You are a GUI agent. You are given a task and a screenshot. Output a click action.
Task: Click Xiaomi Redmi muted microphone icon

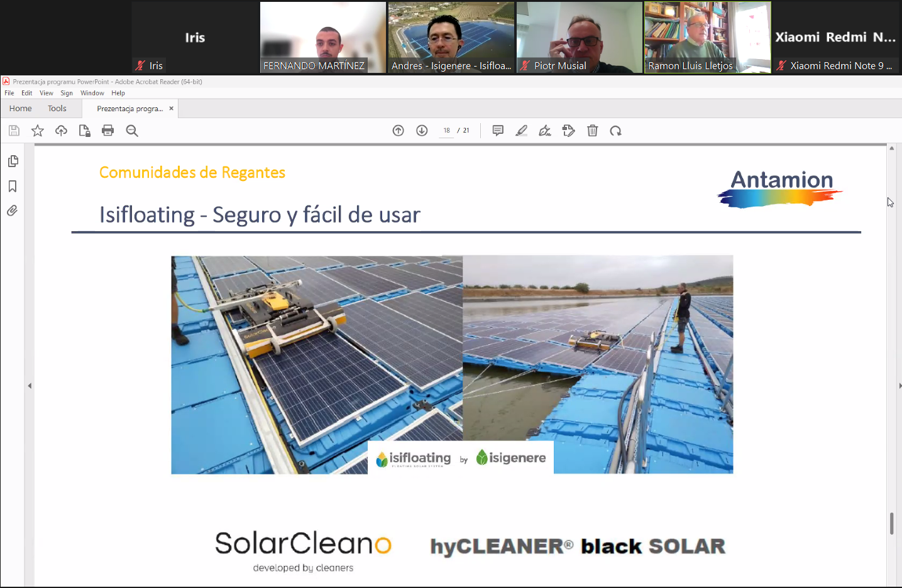pos(781,65)
